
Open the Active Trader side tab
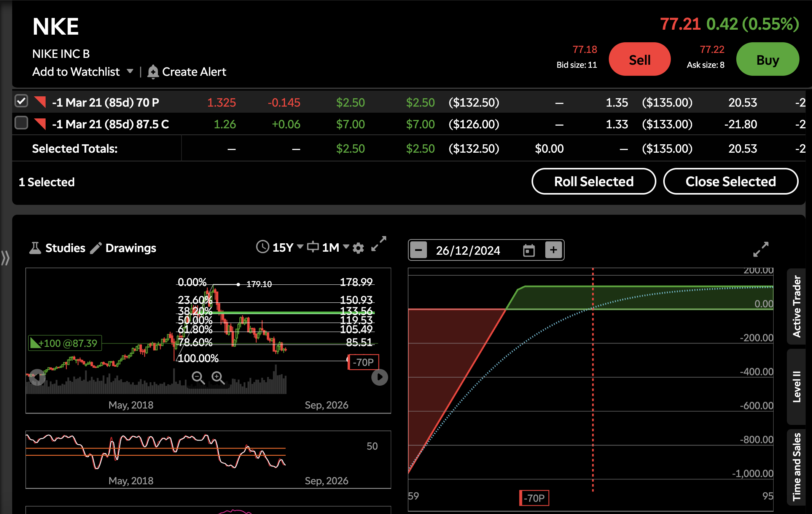pyautogui.click(x=796, y=306)
